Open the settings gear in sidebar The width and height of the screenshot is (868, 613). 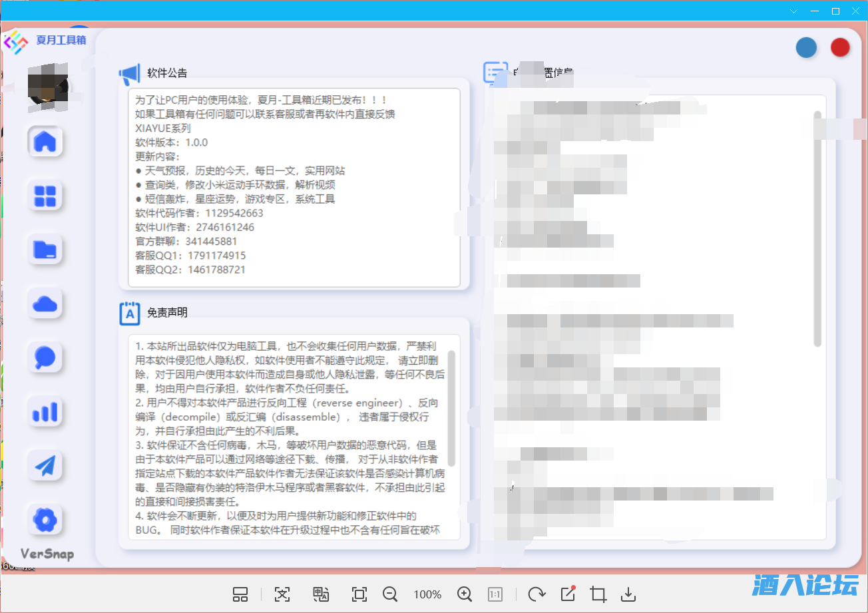click(45, 520)
